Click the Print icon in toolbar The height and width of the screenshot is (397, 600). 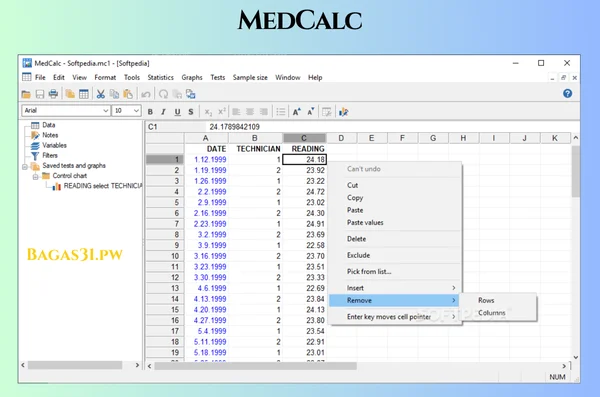coord(53,94)
